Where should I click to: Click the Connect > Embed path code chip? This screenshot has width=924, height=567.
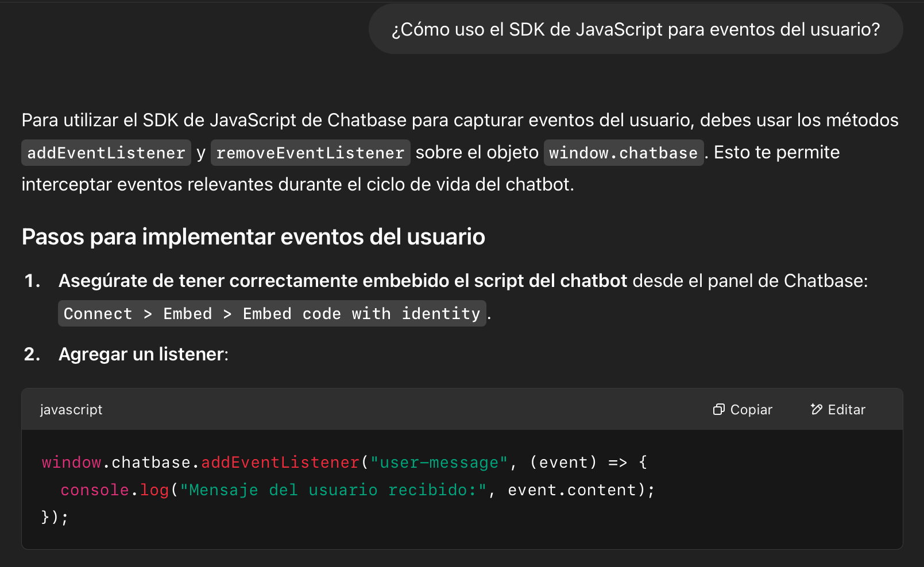(x=271, y=313)
